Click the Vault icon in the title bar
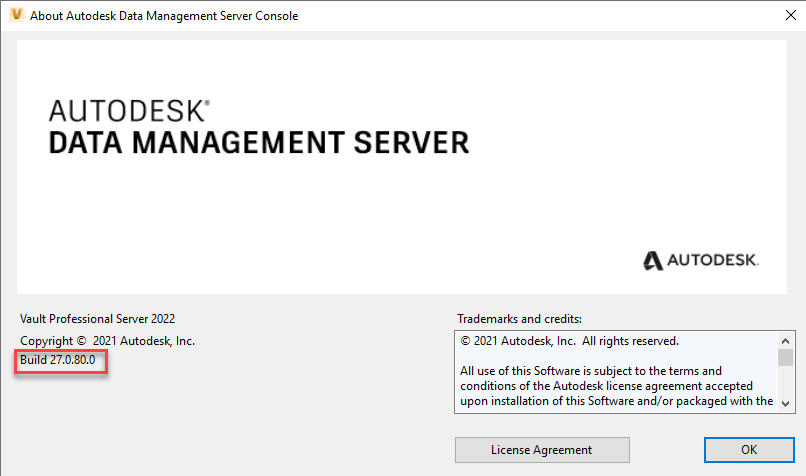The image size is (806, 476). (16, 16)
